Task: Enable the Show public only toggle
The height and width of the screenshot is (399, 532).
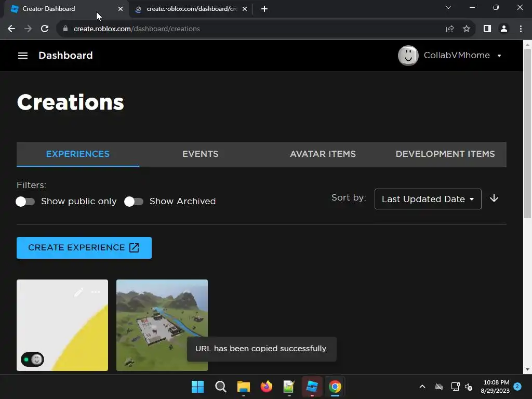Action: coord(25,202)
